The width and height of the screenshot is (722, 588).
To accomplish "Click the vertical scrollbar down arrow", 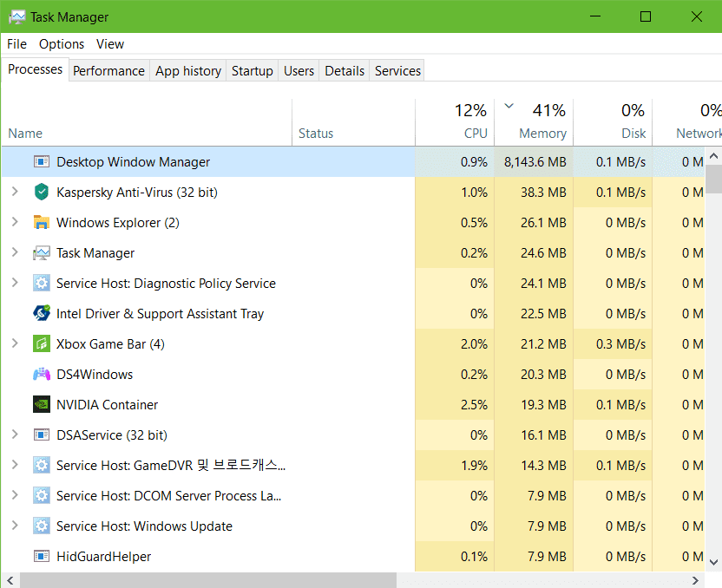I will coord(713,561).
